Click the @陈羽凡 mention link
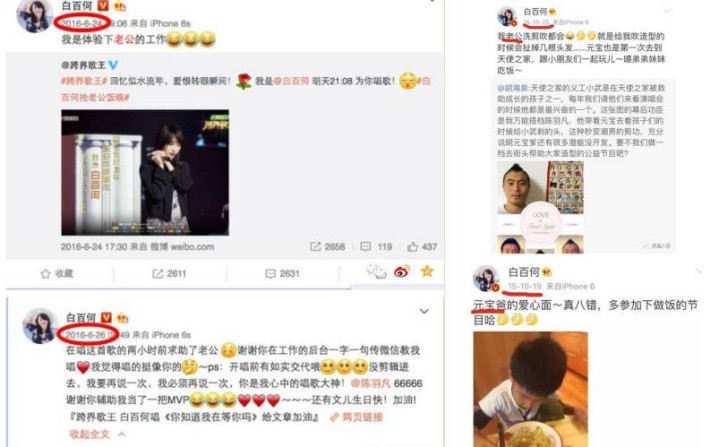The image size is (719, 447). (371, 383)
